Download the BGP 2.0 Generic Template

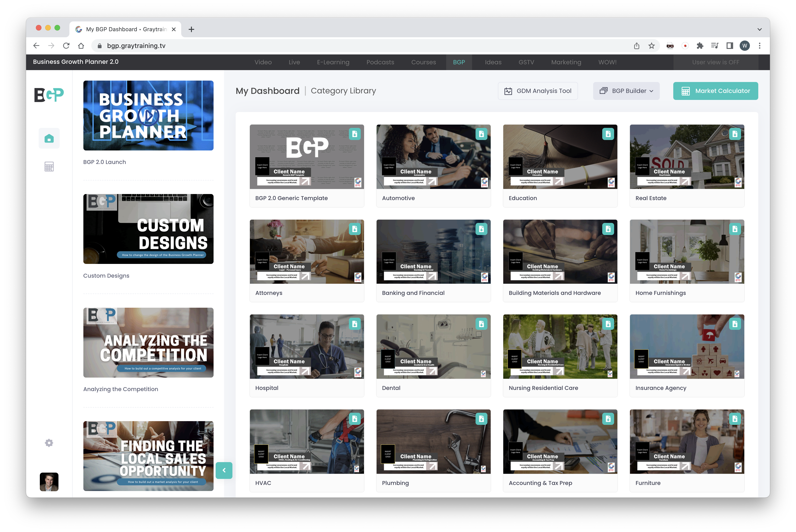(355, 134)
